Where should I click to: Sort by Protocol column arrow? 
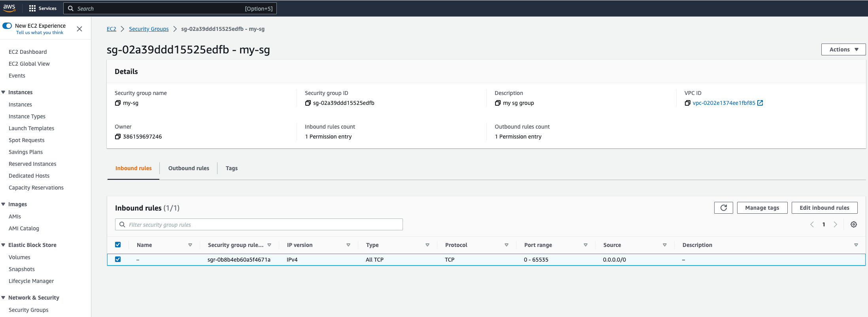[507, 245]
